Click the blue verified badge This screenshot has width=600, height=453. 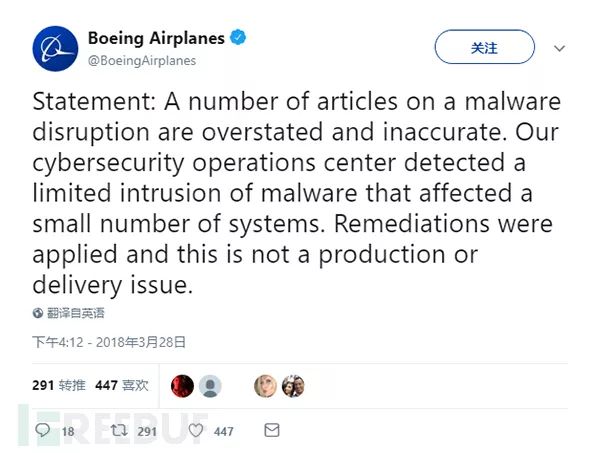(238, 39)
